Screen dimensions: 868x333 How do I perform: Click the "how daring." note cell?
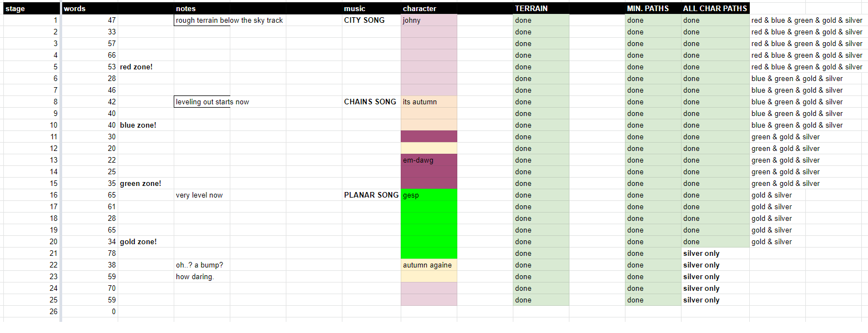[x=195, y=277]
